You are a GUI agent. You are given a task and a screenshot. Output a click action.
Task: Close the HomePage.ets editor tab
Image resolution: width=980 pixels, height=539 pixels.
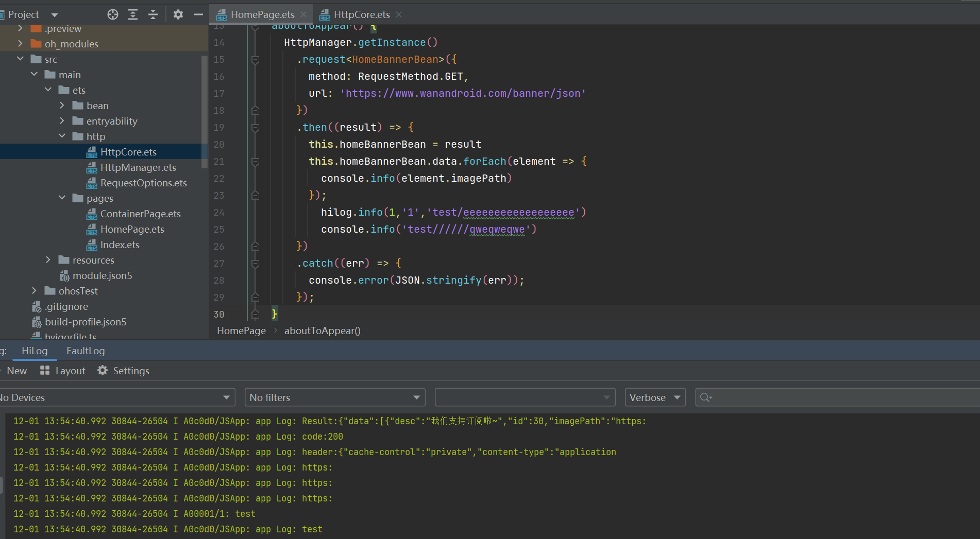point(303,14)
